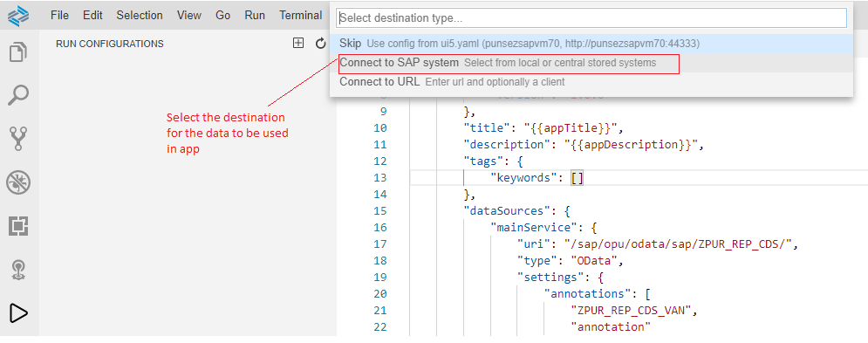Open the pin-shaped icon in activity bar
This screenshot has height=343, width=868.
tap(18, 270)
